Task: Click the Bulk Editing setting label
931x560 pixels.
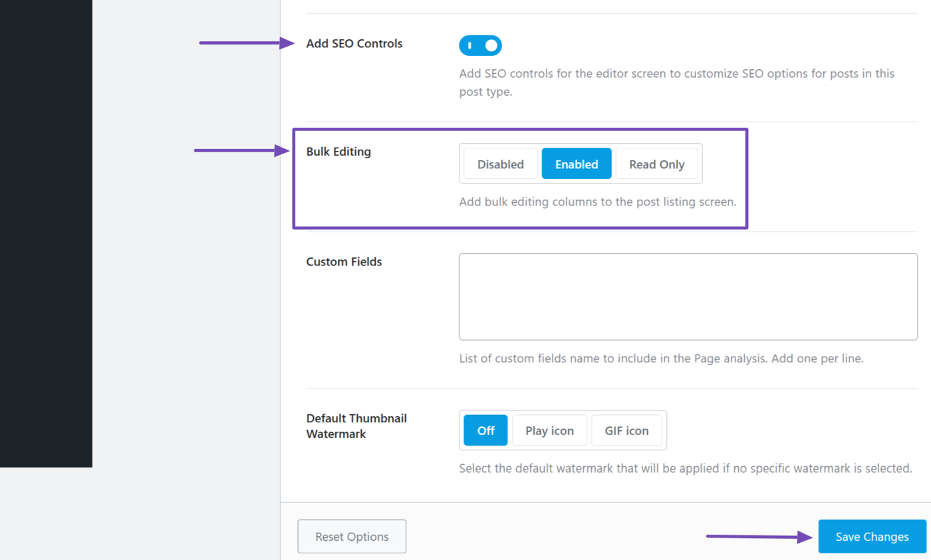Action: coord(338,152)
